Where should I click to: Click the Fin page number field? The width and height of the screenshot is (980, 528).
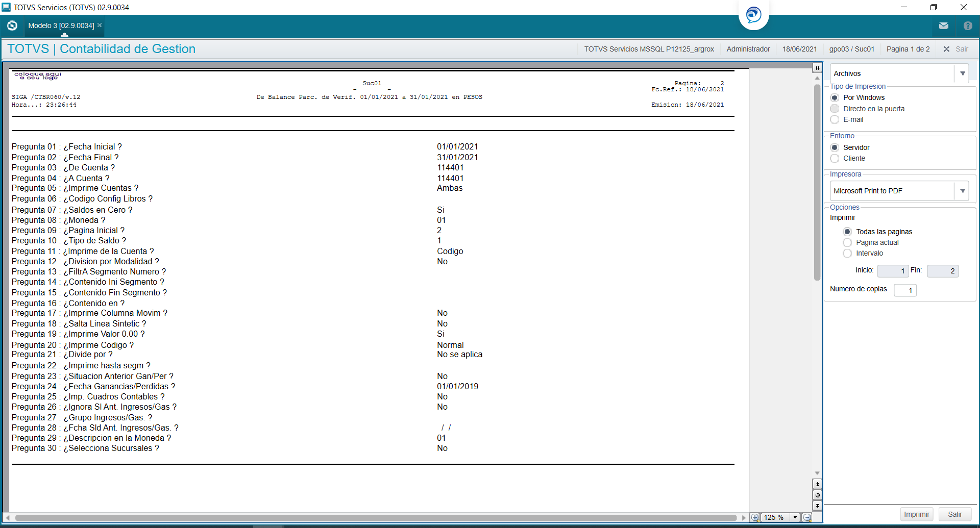942,271
